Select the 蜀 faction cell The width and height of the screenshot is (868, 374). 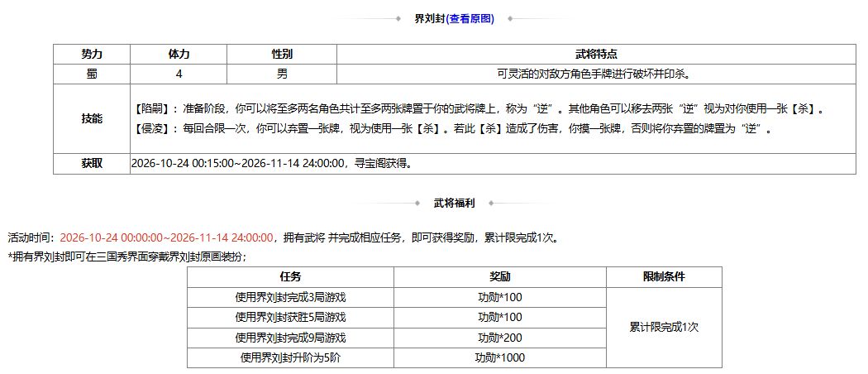92,74
